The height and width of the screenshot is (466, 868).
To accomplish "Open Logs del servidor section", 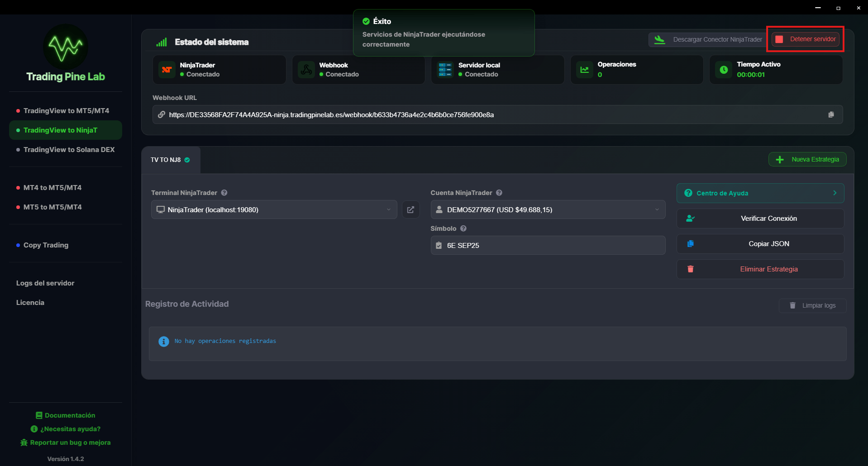I will point(45,283).
